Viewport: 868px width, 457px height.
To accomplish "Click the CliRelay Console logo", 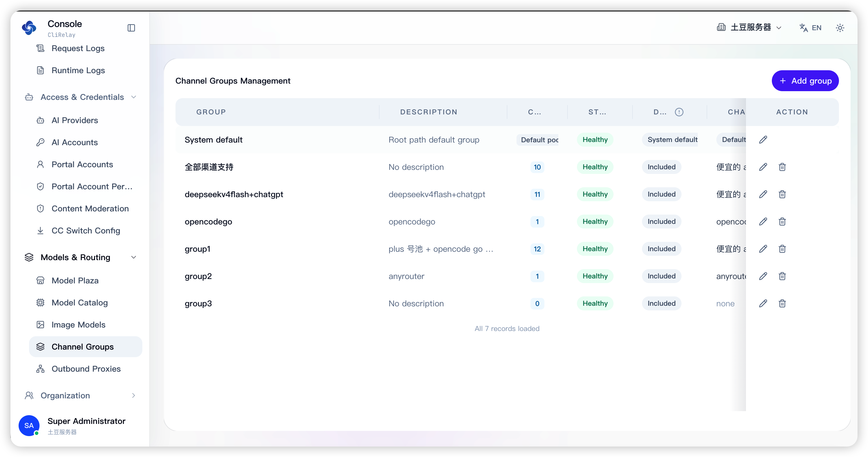I will coord(29,28).
